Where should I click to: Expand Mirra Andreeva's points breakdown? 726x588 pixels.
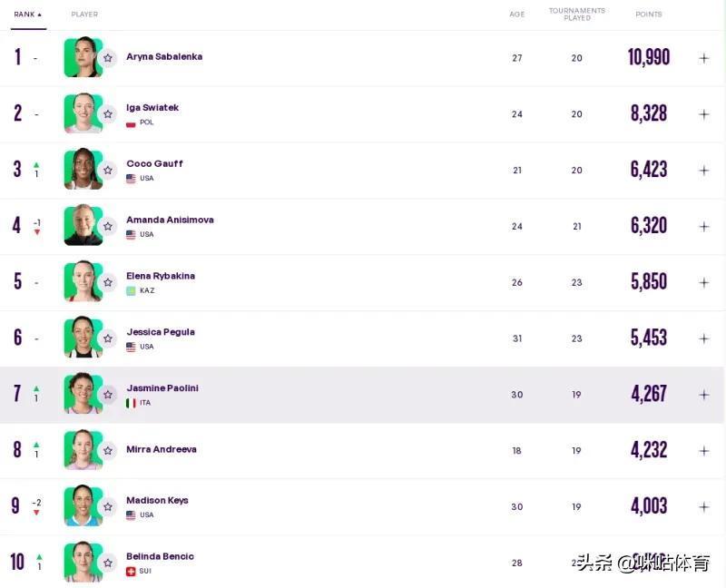point(703,451)
